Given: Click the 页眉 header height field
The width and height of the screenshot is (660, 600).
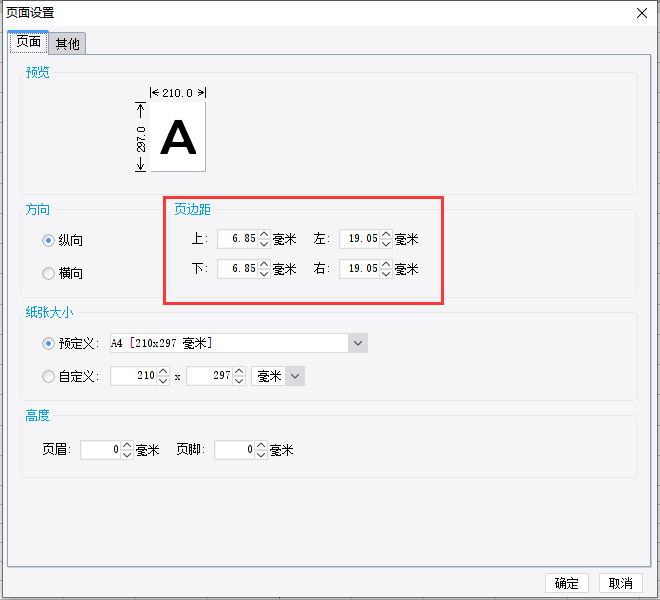Looking at the screenshot, I should click(x=101, y=450).
